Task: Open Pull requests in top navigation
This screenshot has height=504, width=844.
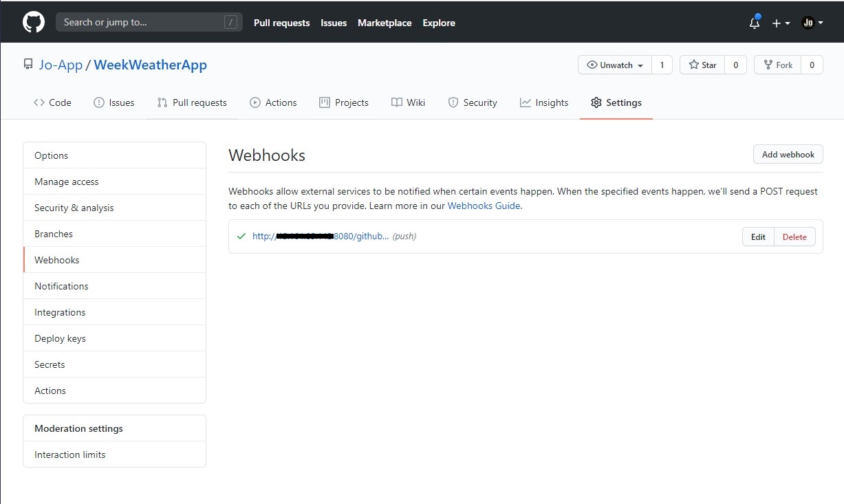Action: pos(281,23)
